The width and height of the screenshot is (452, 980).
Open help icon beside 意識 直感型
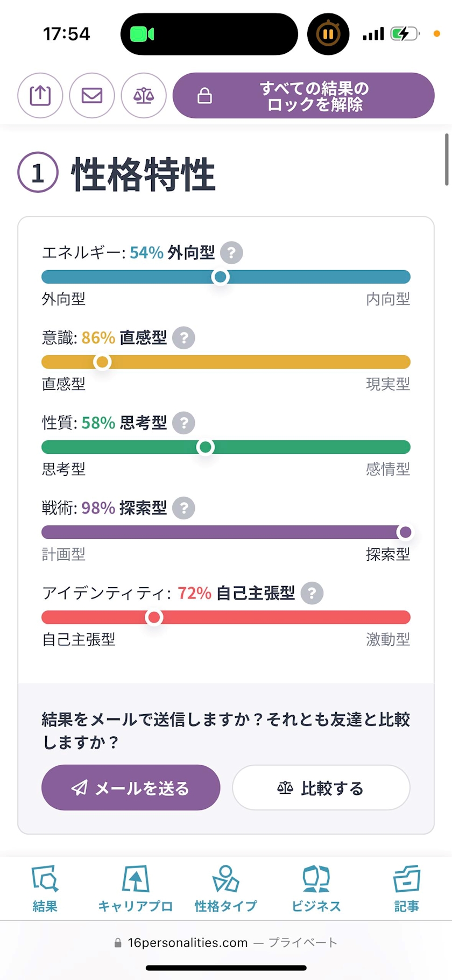[x=184, y=338]
